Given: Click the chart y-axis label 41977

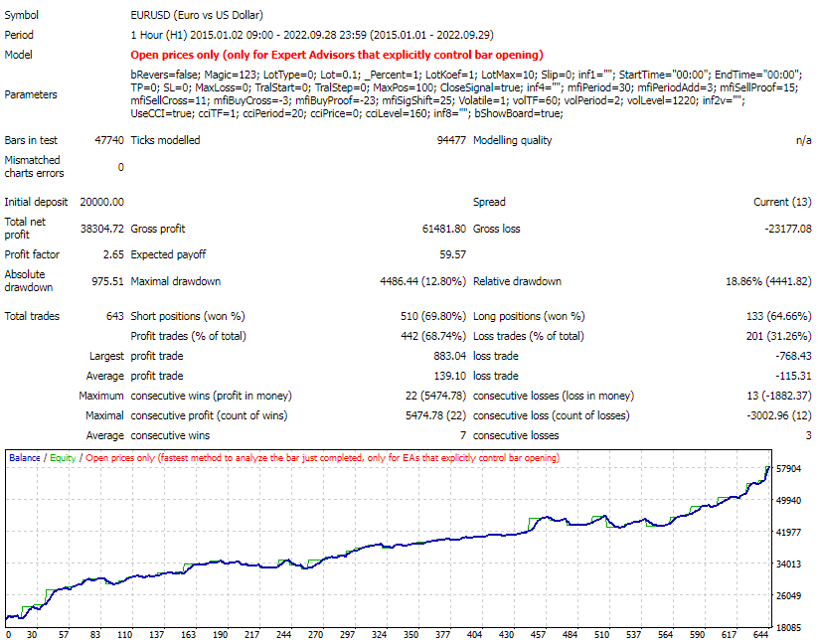Looking at the screenshot, I should pos(788,532).
